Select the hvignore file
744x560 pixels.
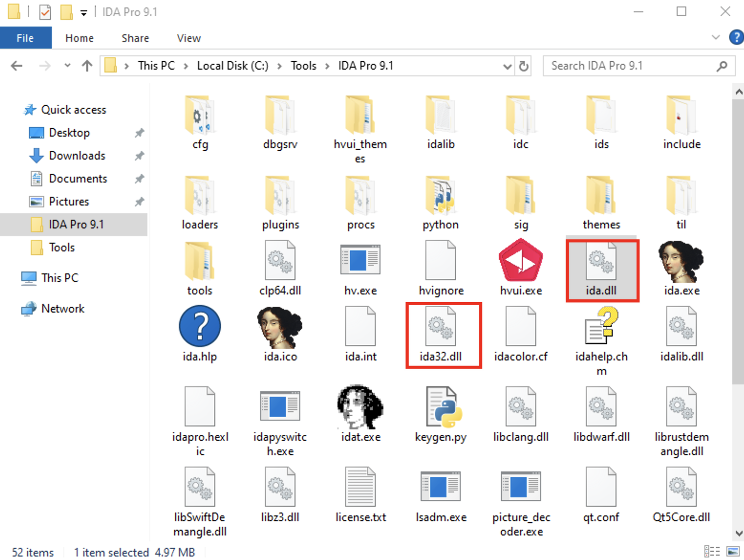pyautogui.click(x=441, y=268)
